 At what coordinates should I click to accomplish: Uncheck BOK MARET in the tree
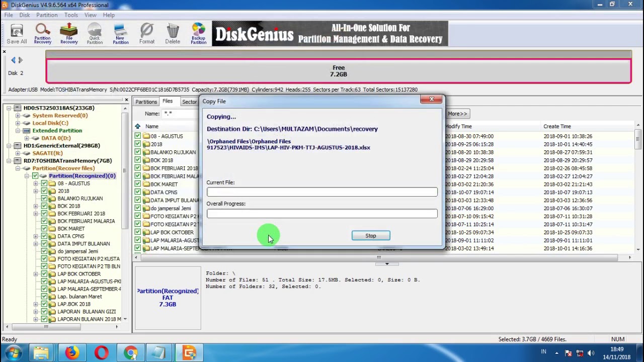point(44,228)
